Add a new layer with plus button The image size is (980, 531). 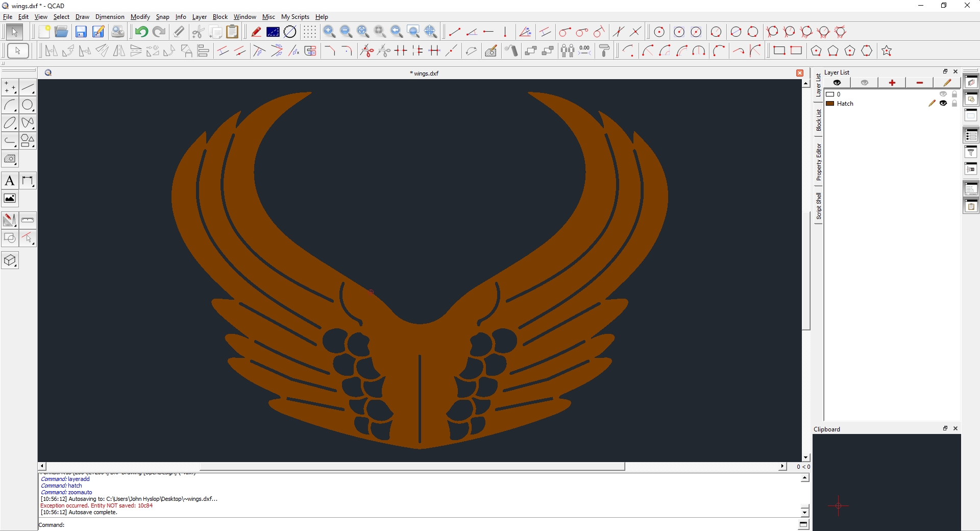click(892, 83)
